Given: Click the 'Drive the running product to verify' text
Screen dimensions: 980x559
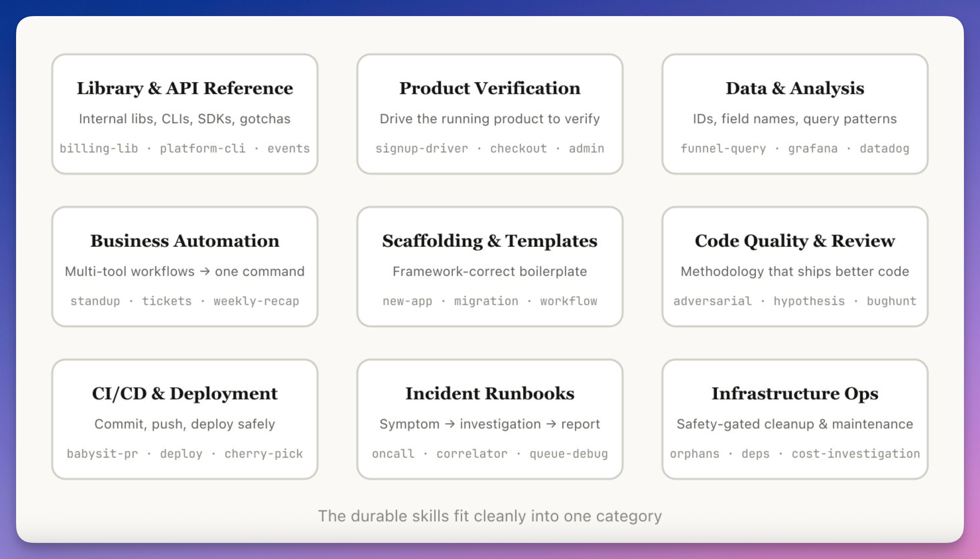Looking at the screenshot, I should (x=490, y=119).
